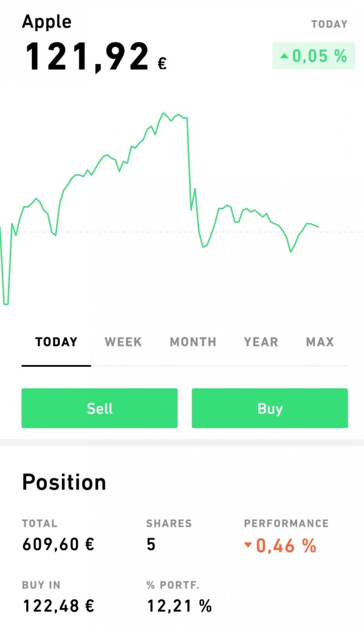
Task: Tap the Buy button
Action: 270,408
